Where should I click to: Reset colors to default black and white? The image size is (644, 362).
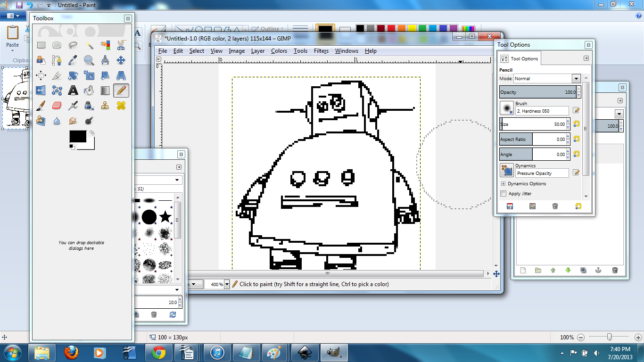point(72,147)
